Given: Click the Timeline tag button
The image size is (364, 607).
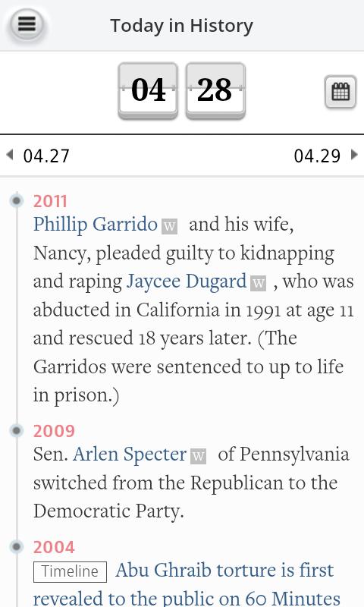Looking at the screenshot, I should (x=70, y=572).
